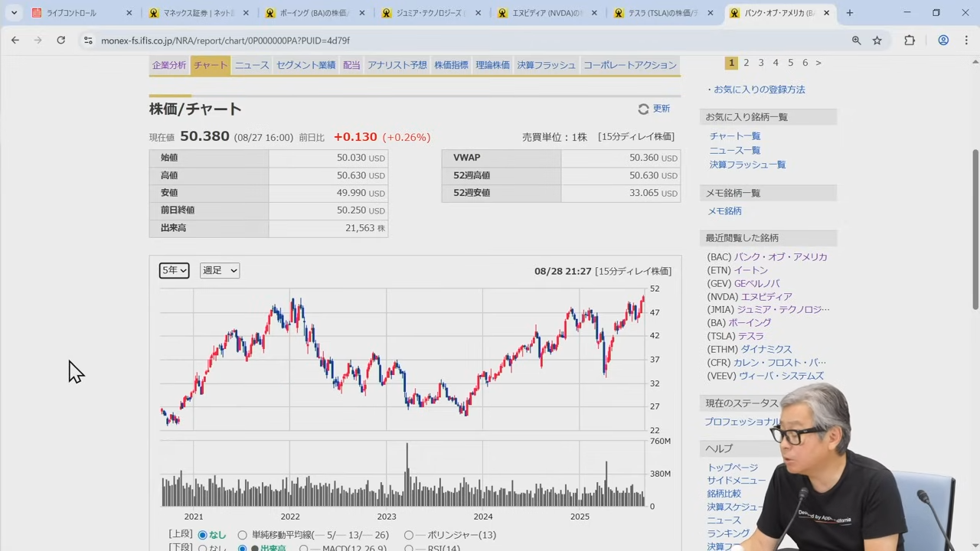Open the tab search chevron
The height and width of the screenshot is (551, 980).
(x=14, y=13)
